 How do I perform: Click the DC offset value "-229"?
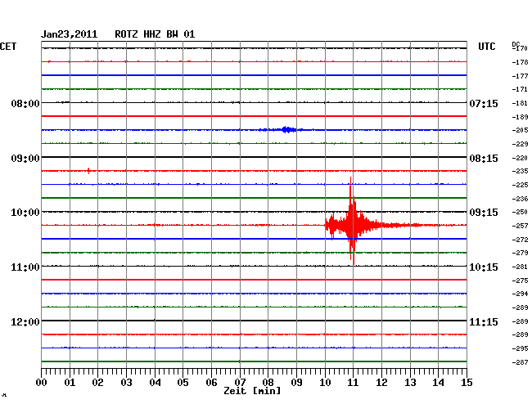pos(520,145)
